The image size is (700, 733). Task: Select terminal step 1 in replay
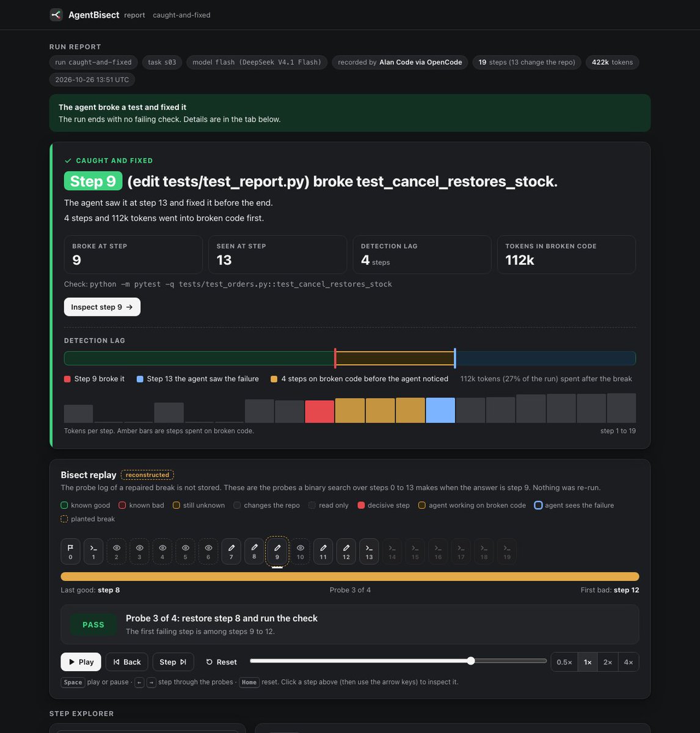pos(93,551)
